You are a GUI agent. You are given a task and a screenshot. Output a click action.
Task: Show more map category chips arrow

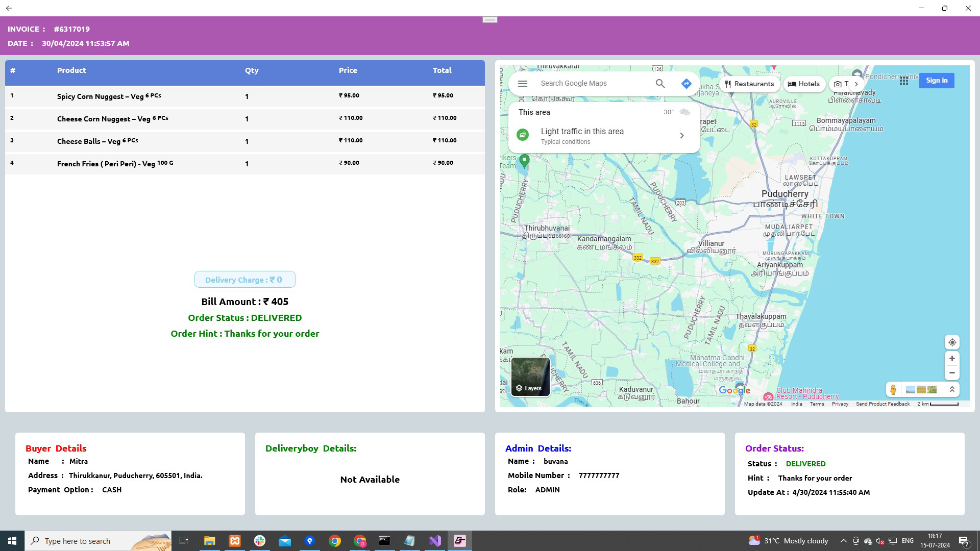click(856, 84)
